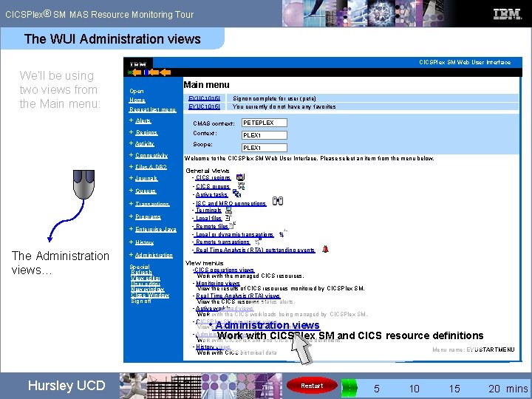Screen dimensions: 532x399
Task: Click the Scope input field
Action: [x=265, y=148]
